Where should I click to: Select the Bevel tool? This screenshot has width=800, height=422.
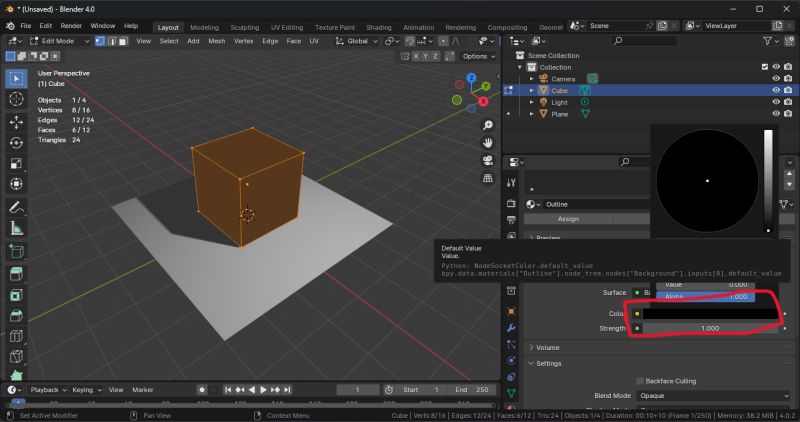(16, 315)
